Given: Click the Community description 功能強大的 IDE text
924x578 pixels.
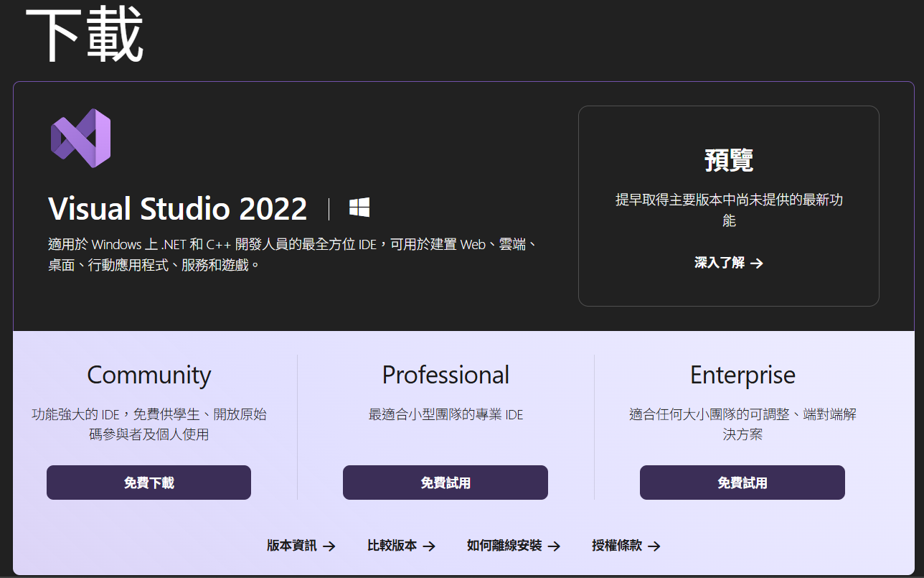Looking at the screenshot, I should coord(149,424).
